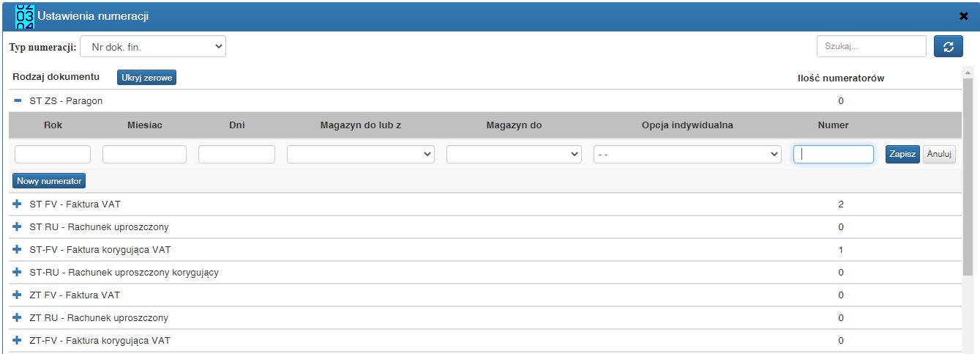Expand ST FV - Faktura VAT row
This screenshot has width=980, height=354.
(x=18, y=204)
